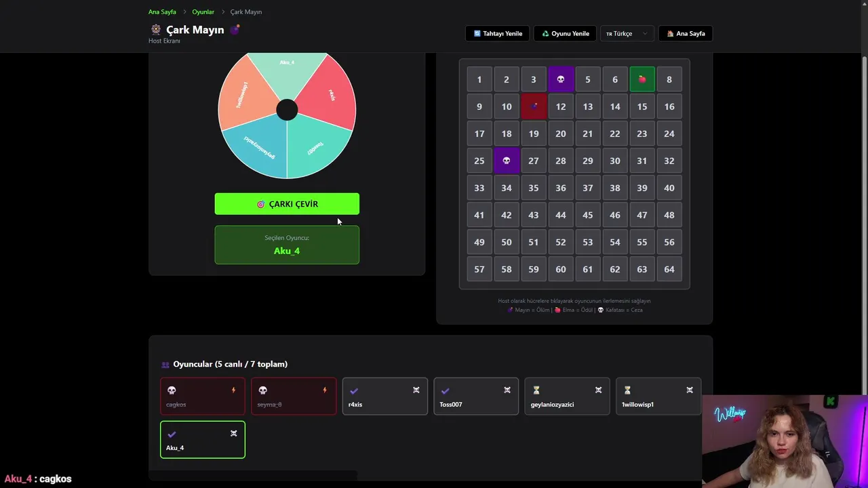Select the r4xis player card
Image resolution: width=868 pixels, height=488 pixels.
pyautogui.click(x=385, y=396)
